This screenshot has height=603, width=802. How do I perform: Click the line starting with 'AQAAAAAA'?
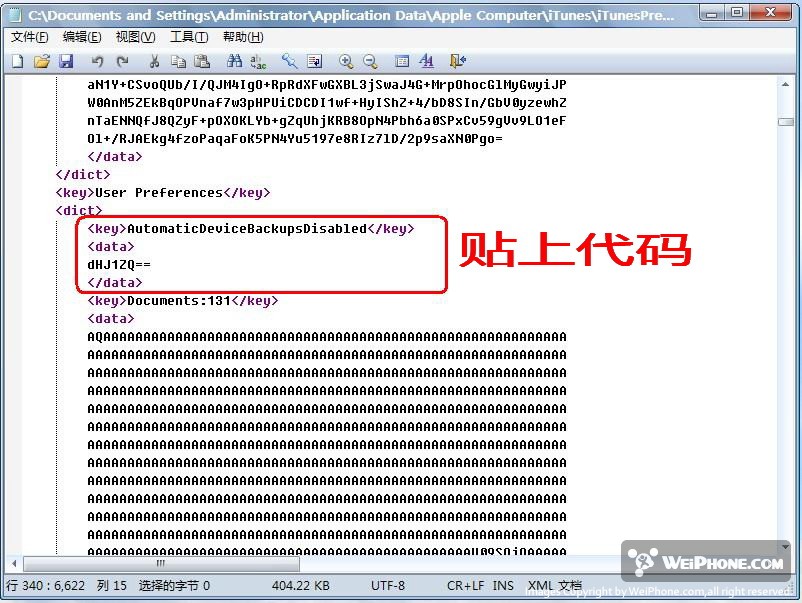pyautogui.click(x=327, y=337)
